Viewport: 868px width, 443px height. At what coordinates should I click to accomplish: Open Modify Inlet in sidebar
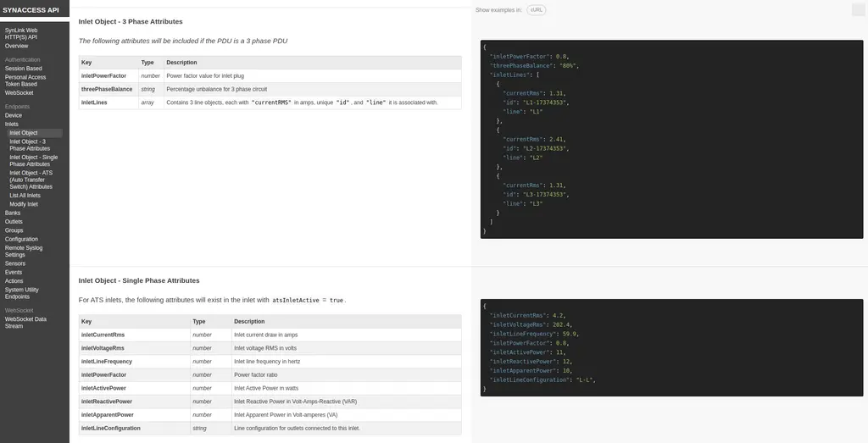(23, 204)
